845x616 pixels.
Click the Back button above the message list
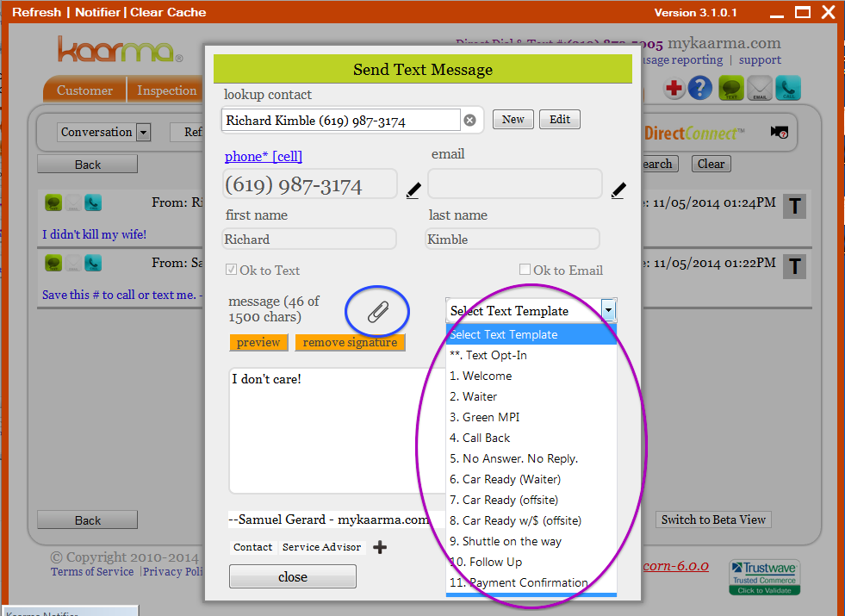coord(87,165)
